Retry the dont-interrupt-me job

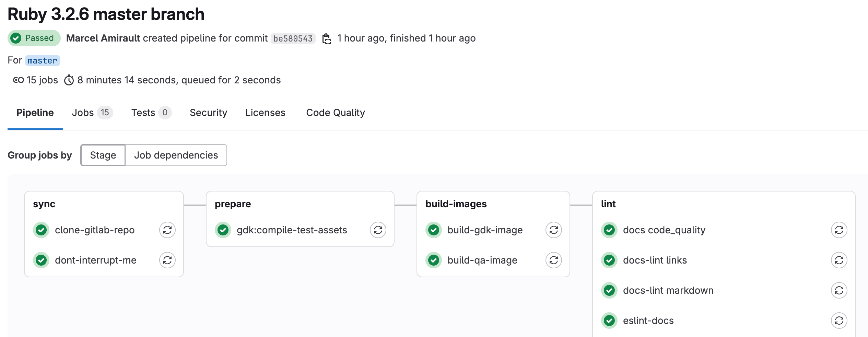click(167, 260)
